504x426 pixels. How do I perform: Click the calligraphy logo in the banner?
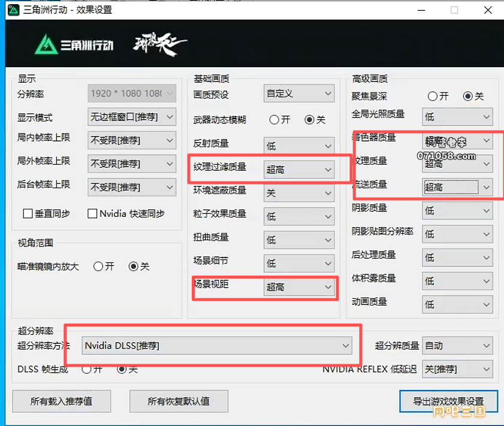(x=159, y=44)
